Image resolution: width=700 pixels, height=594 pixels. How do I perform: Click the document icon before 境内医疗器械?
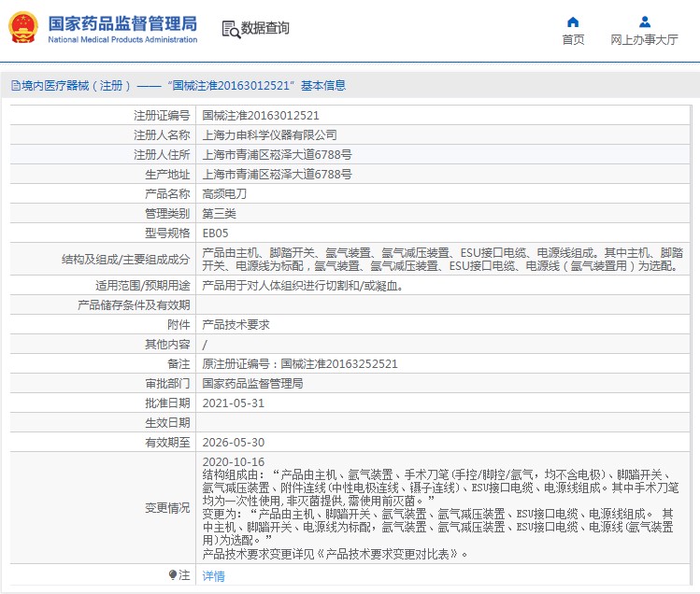[16, 85]
